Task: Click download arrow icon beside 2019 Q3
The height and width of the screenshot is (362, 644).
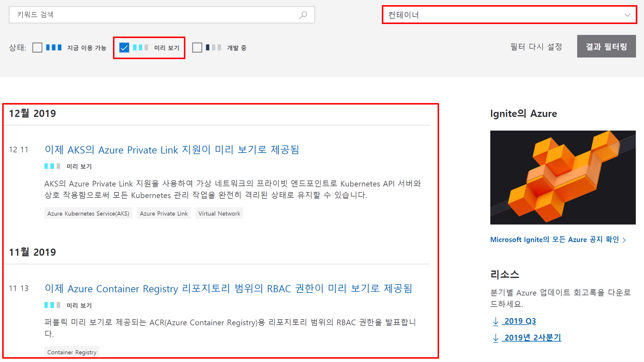Action: [496, 321]
